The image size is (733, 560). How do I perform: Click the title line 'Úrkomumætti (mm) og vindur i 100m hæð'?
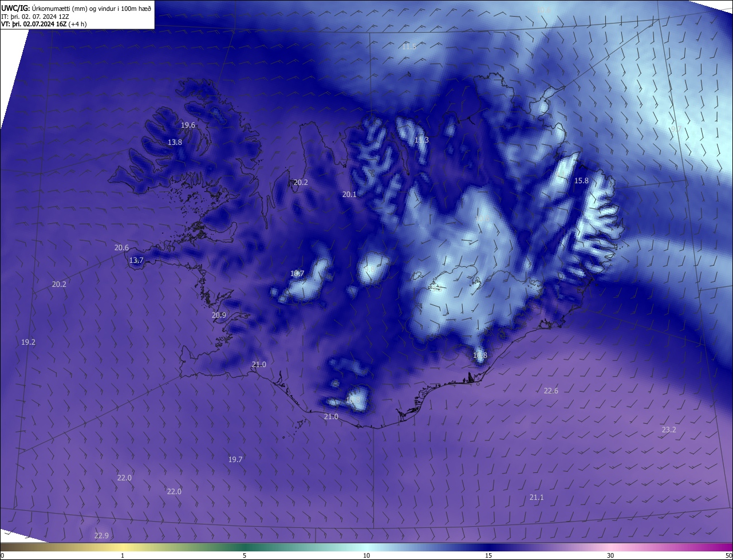tap(92, 8)
